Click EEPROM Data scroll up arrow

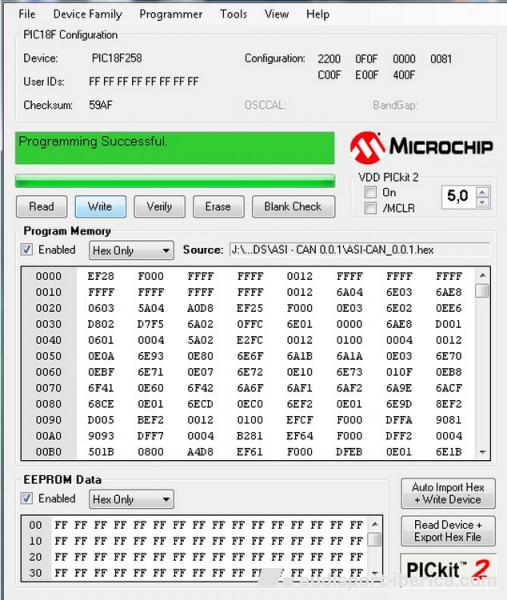coord(375,524)
